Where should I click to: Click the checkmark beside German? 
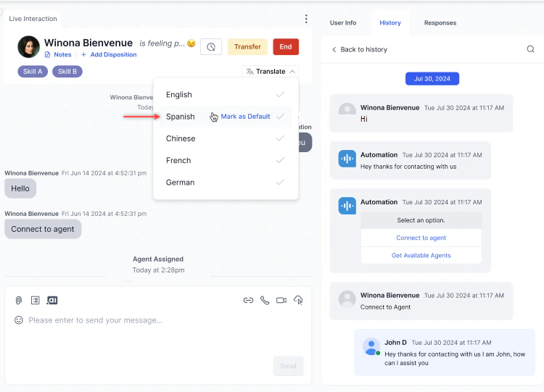[x=280, y=182]
